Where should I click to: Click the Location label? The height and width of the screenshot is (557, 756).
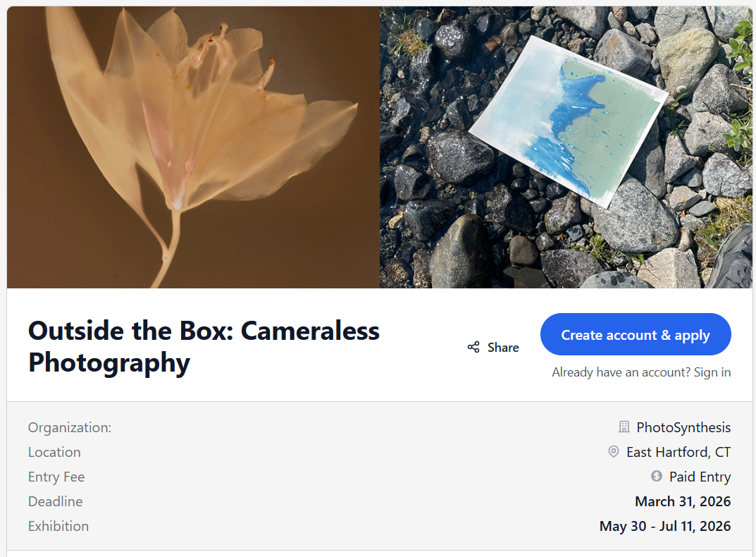(x=54, y=452)
